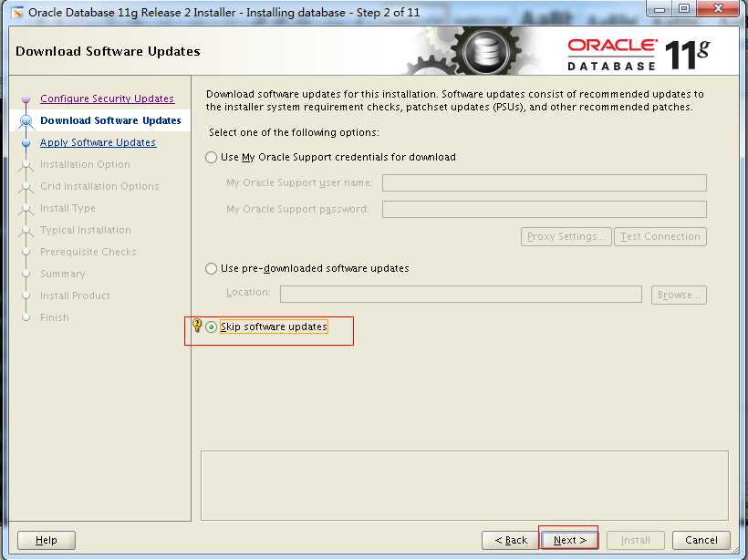Click the Install button

point(636,540)
